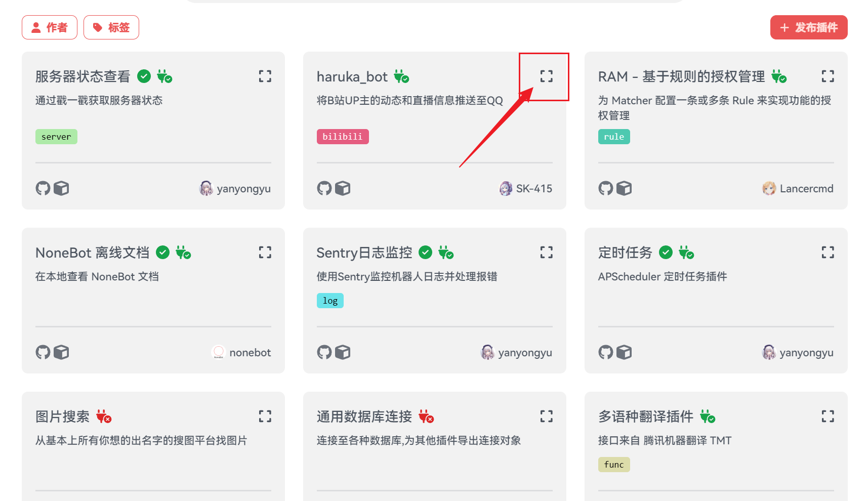
Task: Select the bilibili tag
Action: 343,137
